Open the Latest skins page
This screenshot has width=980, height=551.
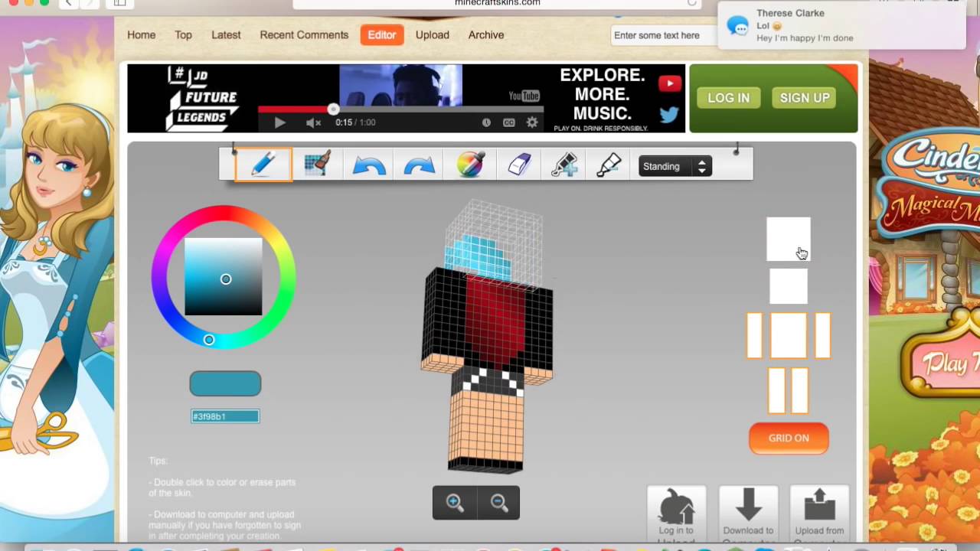pyautogui.click(x=226, y=35)
